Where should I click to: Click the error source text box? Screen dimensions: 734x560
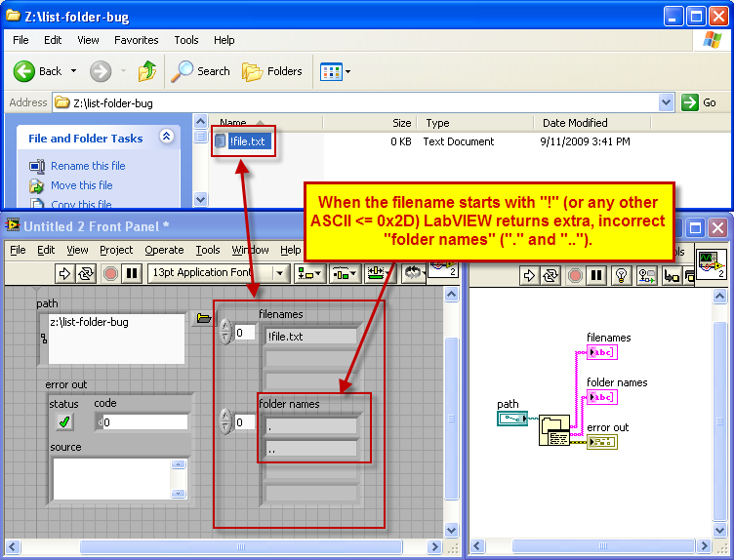pyautogui.click(x=112, y=479)
